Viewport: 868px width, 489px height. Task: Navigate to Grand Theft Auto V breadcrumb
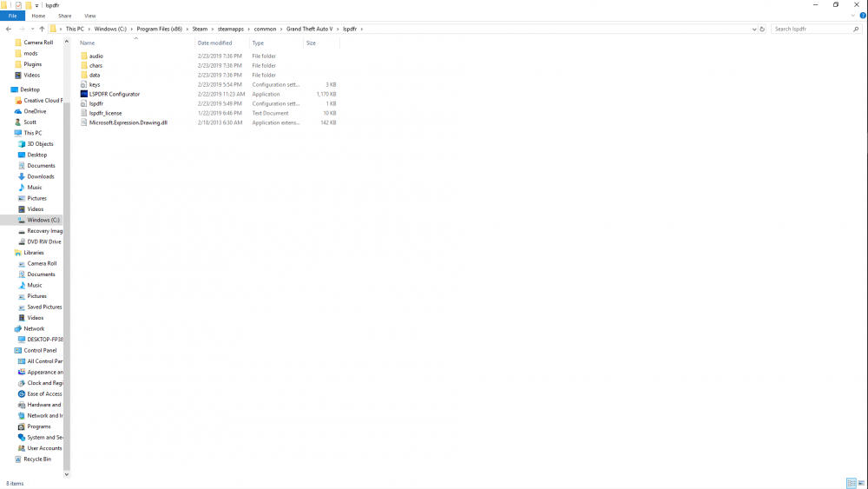pyautogui.click(x=310, y=29)
